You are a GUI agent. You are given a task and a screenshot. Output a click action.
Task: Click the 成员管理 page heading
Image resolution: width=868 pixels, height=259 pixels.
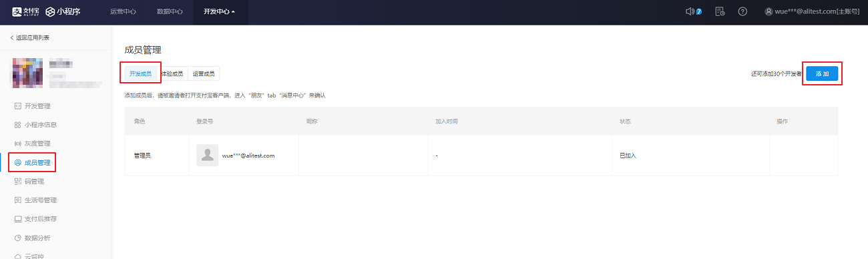coord(143,50)
